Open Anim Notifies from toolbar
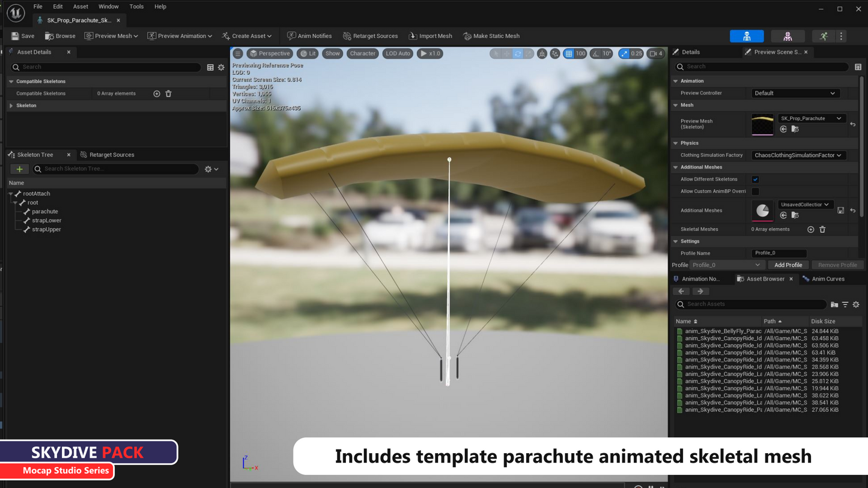Screen dimensions: 868x488 [309, 36]
